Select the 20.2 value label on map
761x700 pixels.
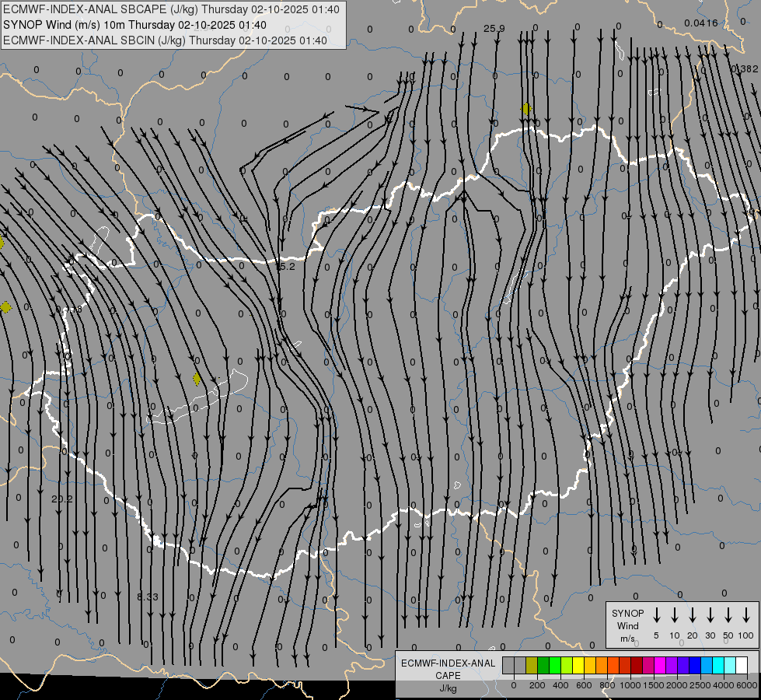tap(61, 499)
